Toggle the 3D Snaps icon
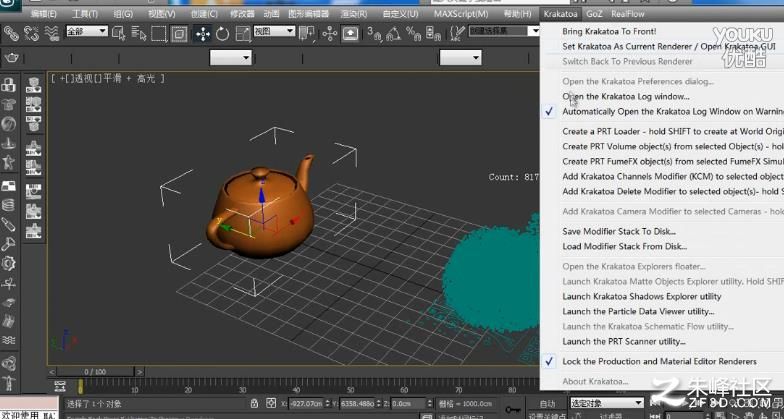This screenshot has width=784, height=419. tap(374, 34)
